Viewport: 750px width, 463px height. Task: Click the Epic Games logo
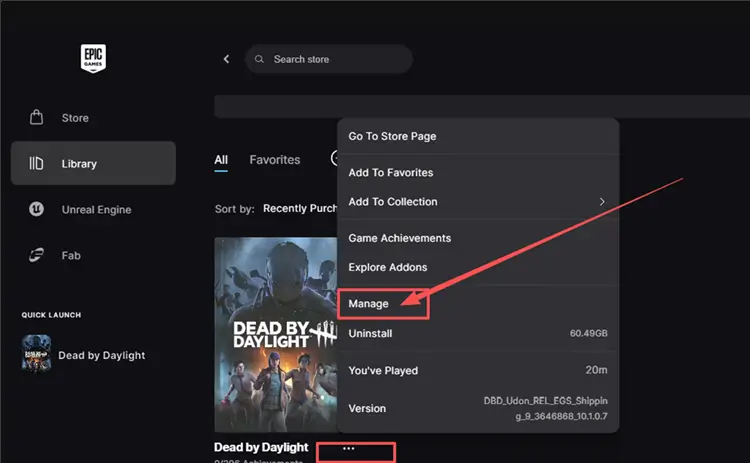click(x=93, y=58)
